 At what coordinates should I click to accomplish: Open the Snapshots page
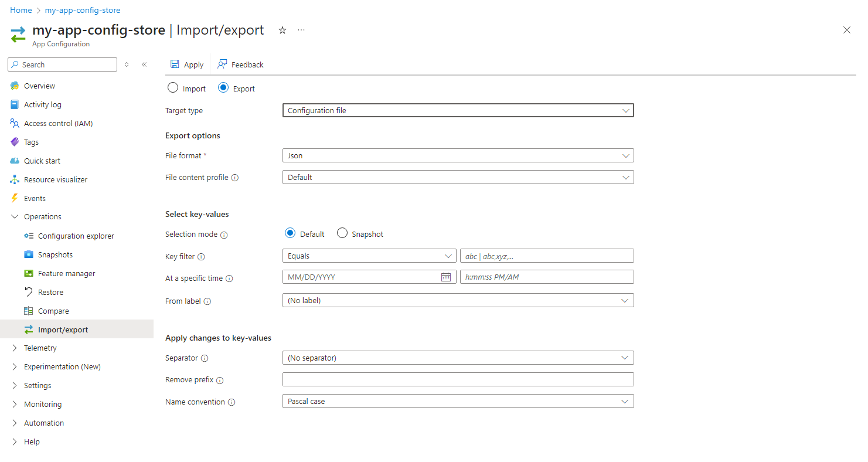53,254
